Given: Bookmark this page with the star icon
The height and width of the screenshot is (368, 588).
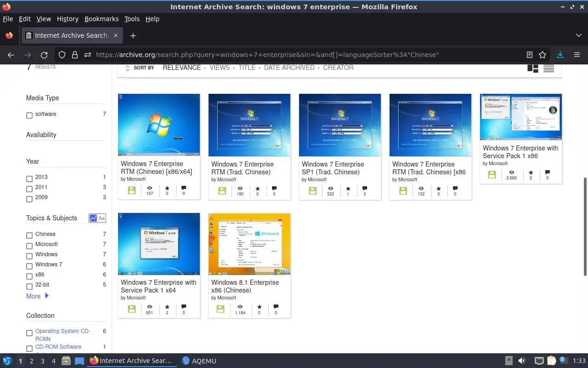Looking at the screenshot, I should (543, 55).
